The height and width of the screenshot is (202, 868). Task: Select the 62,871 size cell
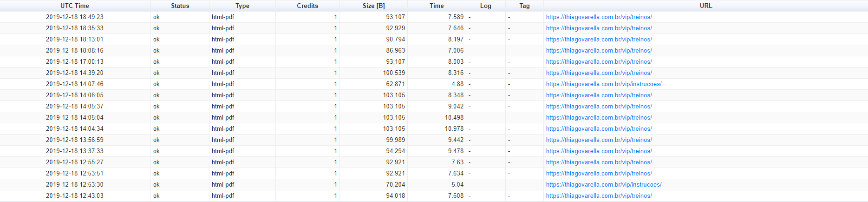click(395, 84)
